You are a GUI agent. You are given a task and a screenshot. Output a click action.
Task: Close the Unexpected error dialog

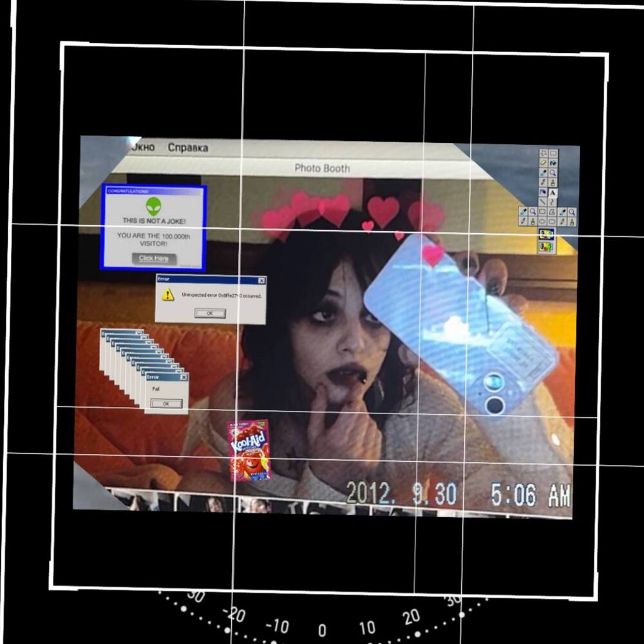[261, 281]
